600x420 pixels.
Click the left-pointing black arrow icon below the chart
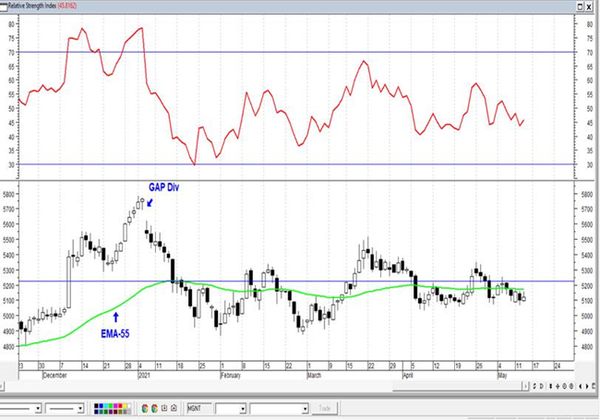pos(580,386)
